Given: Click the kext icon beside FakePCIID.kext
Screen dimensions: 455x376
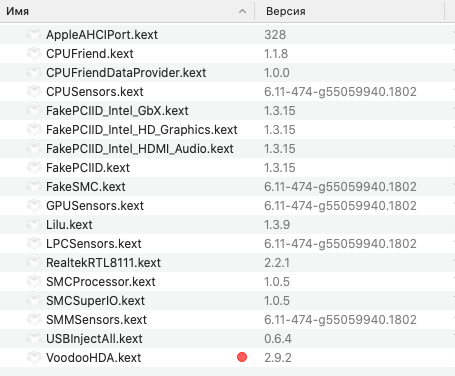Looking at the screenshot, I should click(x=34, y=167).
